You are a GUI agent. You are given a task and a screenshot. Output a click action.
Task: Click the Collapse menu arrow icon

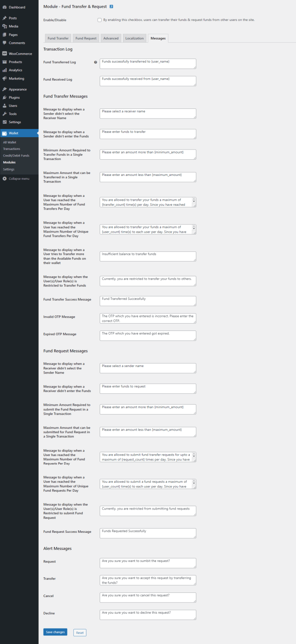coord(5,179)
